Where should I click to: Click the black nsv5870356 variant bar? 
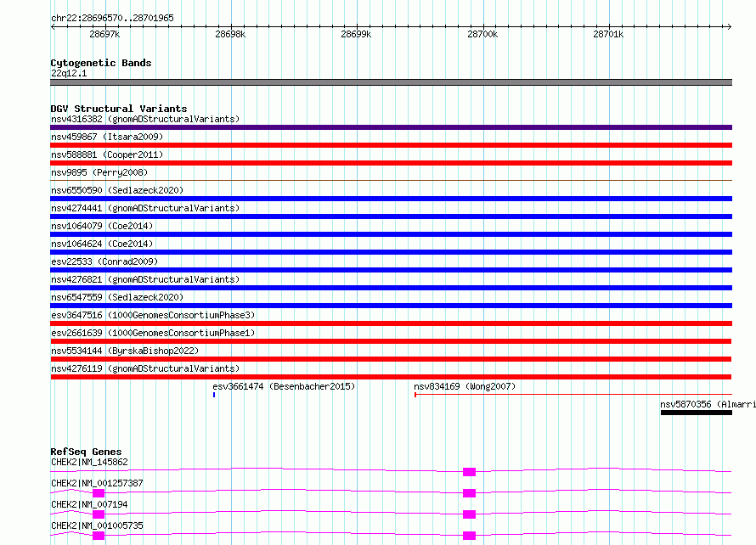[x=697, y=413]
